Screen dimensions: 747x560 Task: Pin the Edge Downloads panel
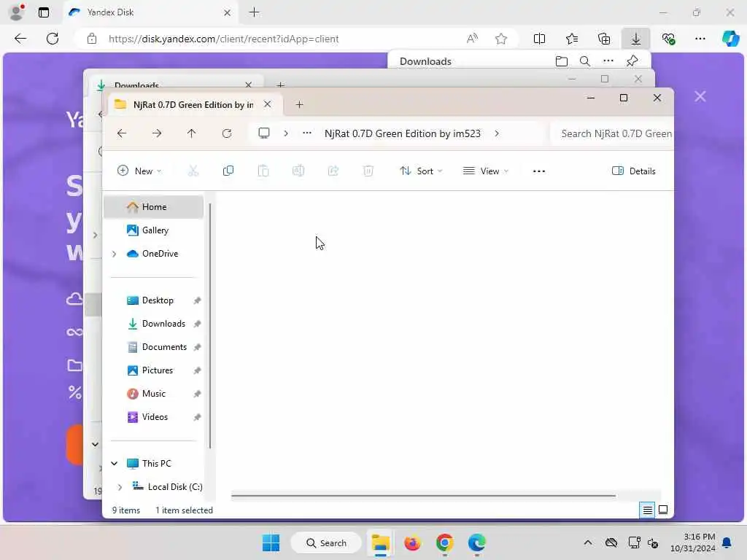[x=632, y=61]
